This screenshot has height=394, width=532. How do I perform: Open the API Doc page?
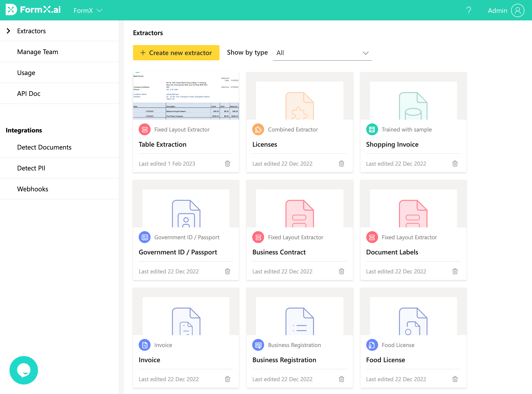tap(28, 94)
